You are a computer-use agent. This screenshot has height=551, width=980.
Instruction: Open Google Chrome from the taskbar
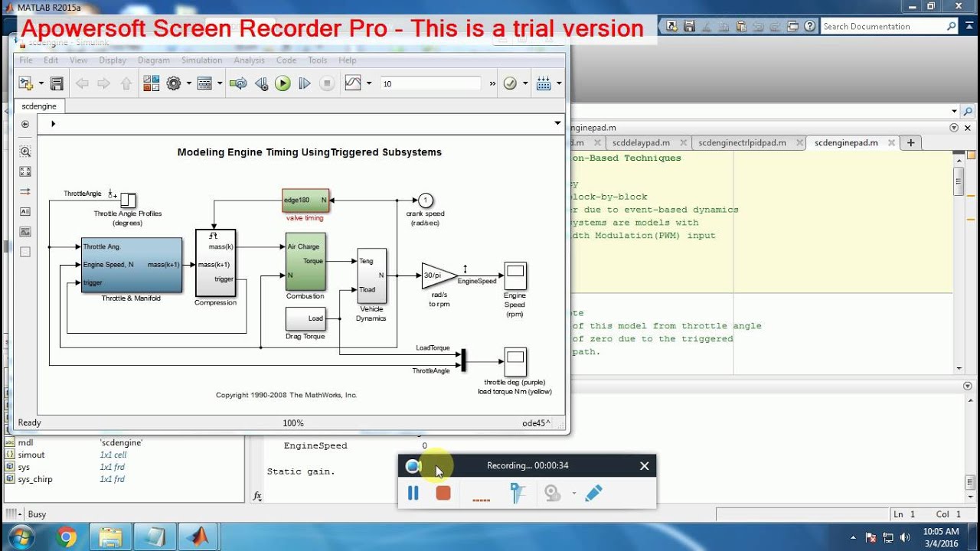[x=67, y=537]
